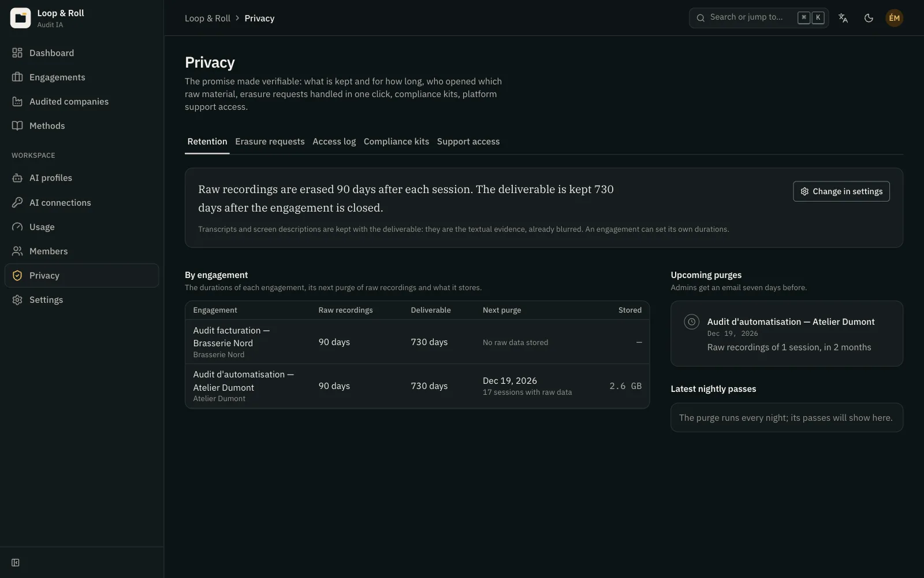The height and width of the screenshot is (578, 924).
Task: Click Loop & Roll breadcrumb link
Action: click(207, 18)
